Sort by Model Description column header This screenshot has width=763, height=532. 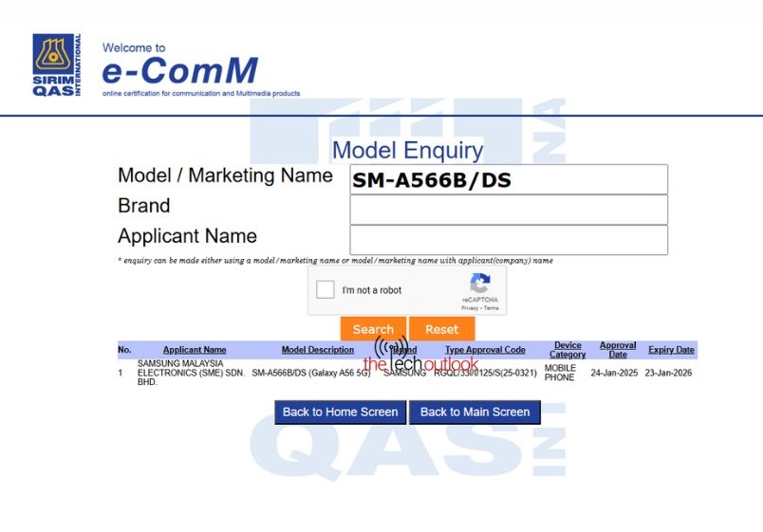click(x=318, y=350)
